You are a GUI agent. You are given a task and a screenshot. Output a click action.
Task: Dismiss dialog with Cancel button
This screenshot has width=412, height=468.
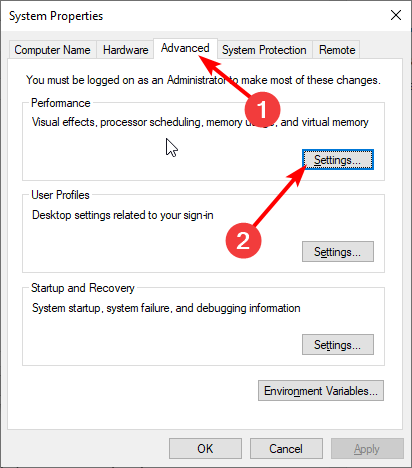[x=286, y=449]
